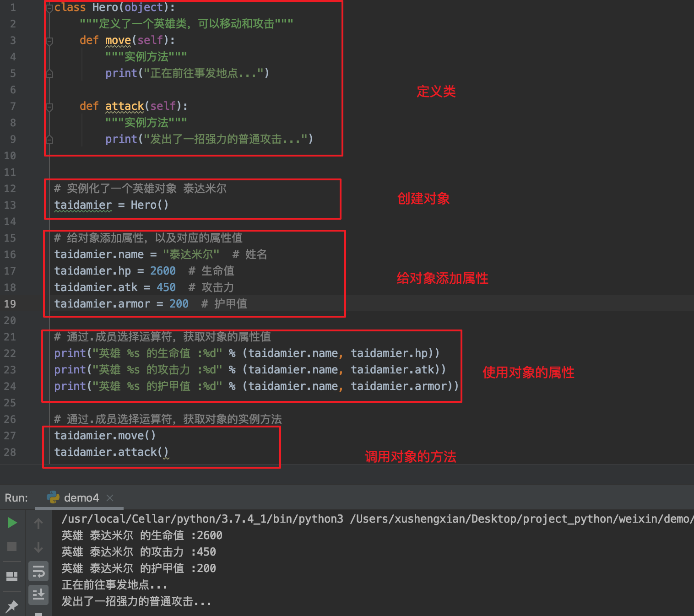The height and width of the screenshot is (616, 694).
Task: Click the value 2600 on line 17
Action: tap(163, 271)
